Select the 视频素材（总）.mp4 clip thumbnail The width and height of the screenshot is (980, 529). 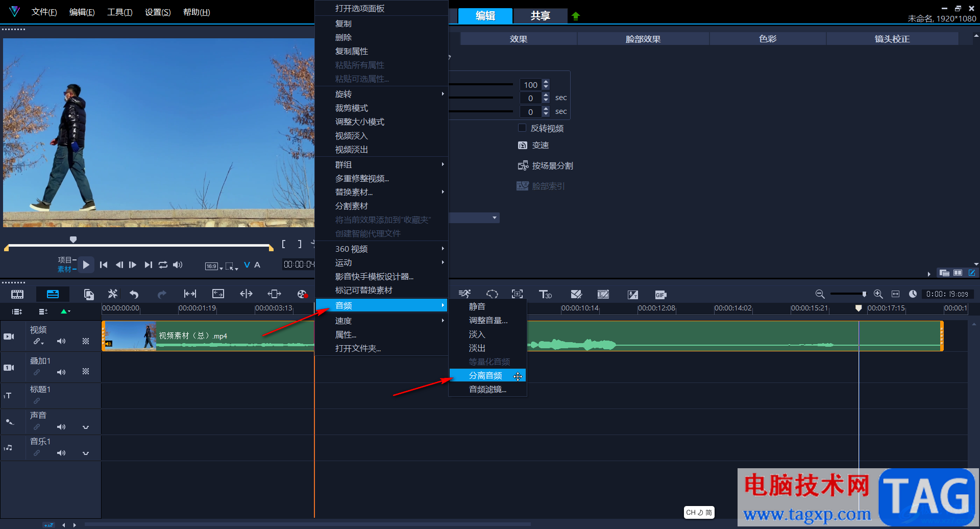pos(130,336)
